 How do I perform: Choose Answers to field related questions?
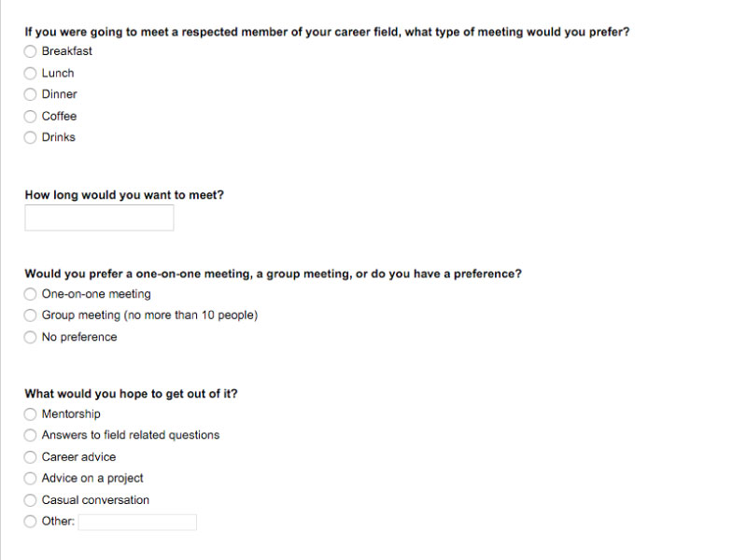point(30,435)
